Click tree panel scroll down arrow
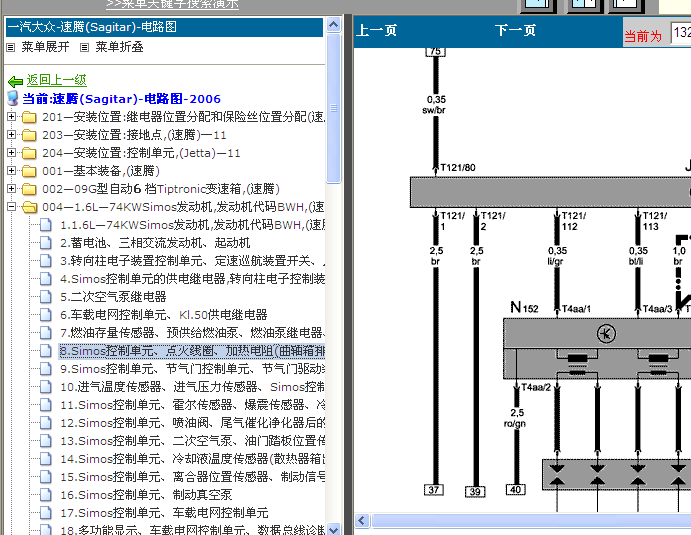 coord(334,529)
